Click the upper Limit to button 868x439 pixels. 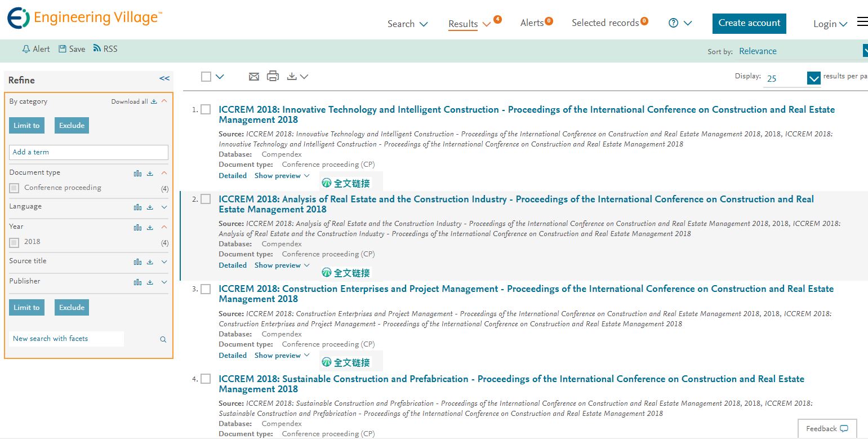click(x=26, y=125)
